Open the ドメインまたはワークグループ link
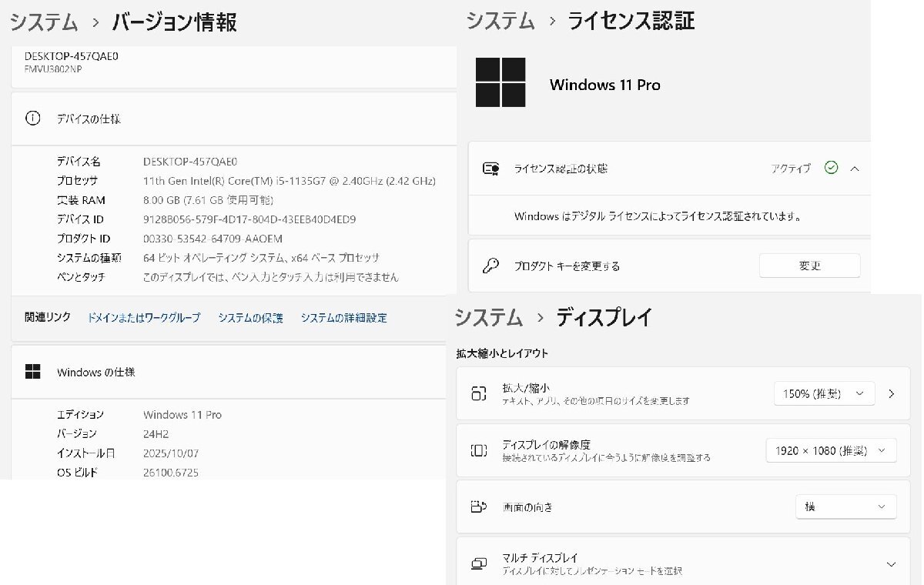Screen dimensions: 924x585 (x=144, y=317)
